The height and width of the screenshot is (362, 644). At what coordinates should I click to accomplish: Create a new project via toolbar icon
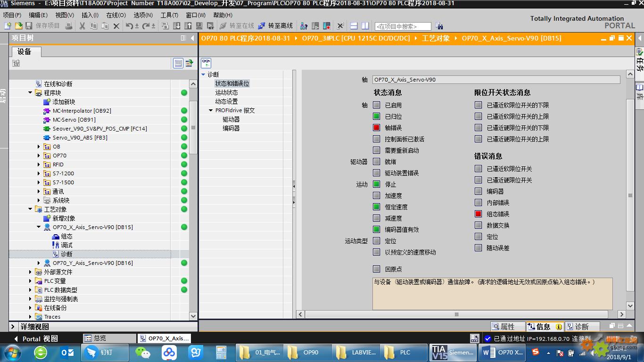pyautogui.click(x=8, y=26)
